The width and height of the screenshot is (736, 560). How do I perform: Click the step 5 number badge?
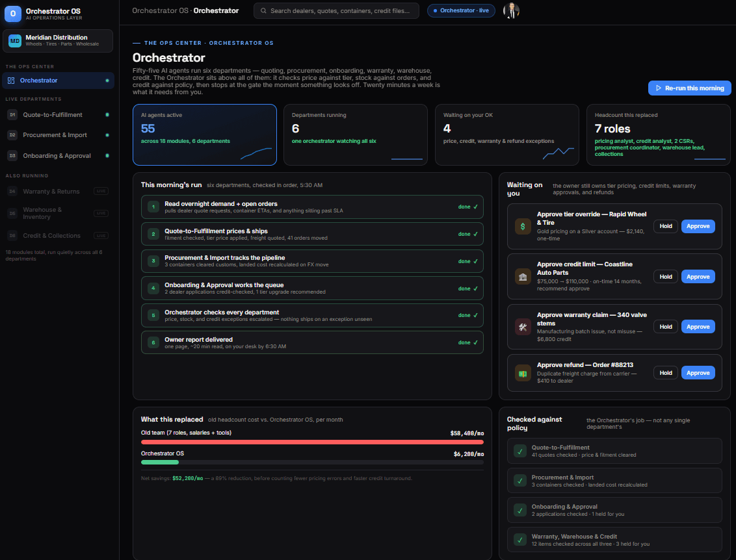(x=153, y=316)
